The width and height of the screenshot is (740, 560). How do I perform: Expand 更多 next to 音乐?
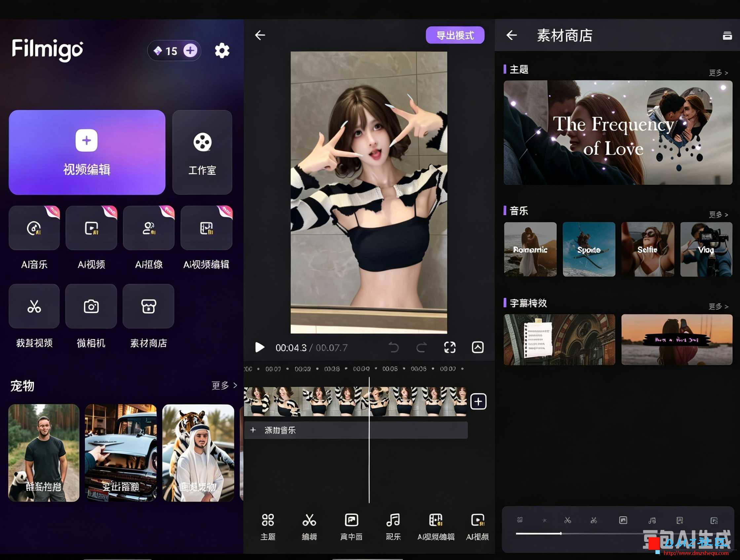(x=718, y=214)
